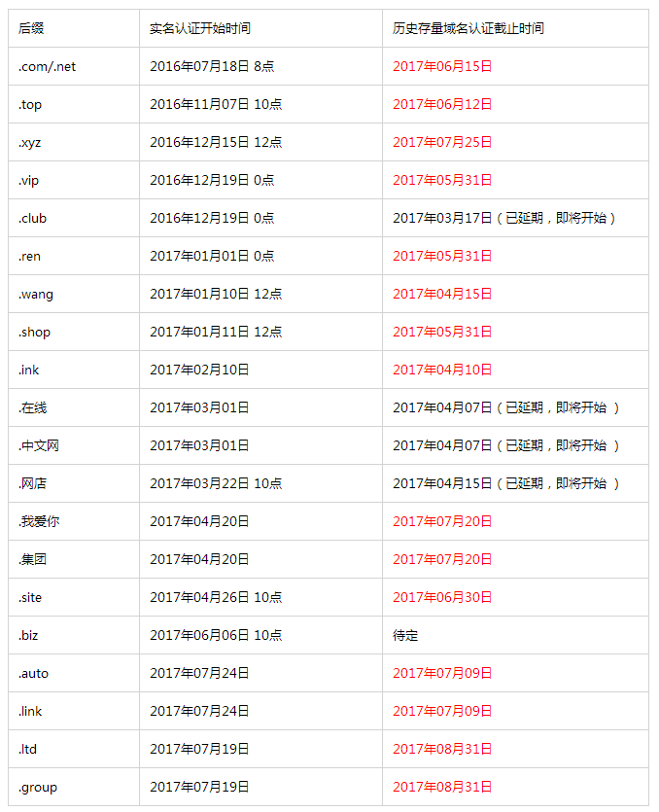Click the 历史存量域名认证截止时间 header
Viewport: 659px width, 812px height.
[468, 28]
